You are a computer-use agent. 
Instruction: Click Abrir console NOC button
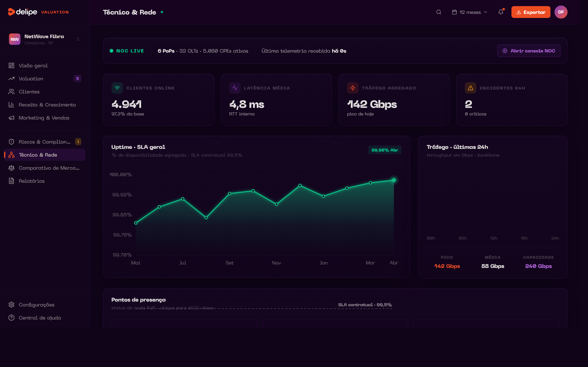click(529, 51)
